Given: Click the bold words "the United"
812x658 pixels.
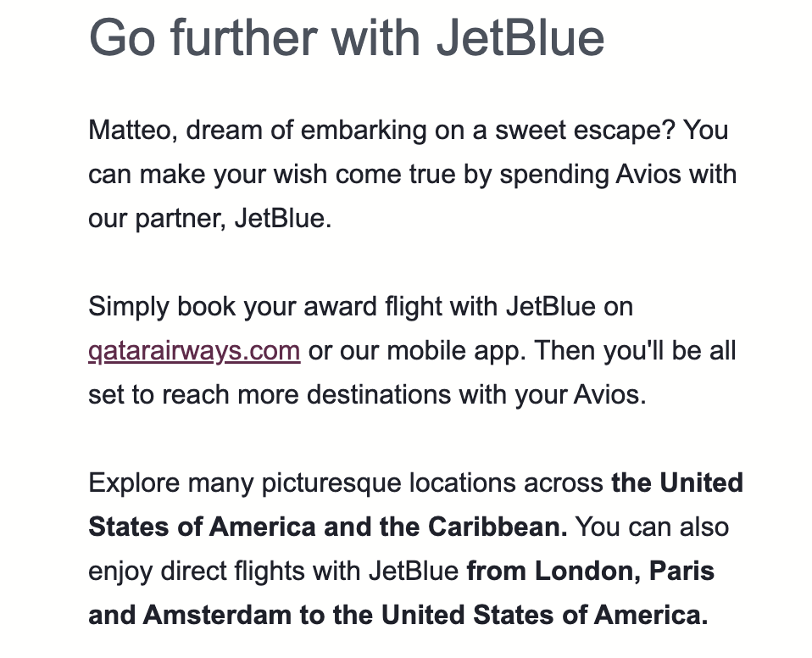Looking at the screenshot, I should [x=677, y=482].
